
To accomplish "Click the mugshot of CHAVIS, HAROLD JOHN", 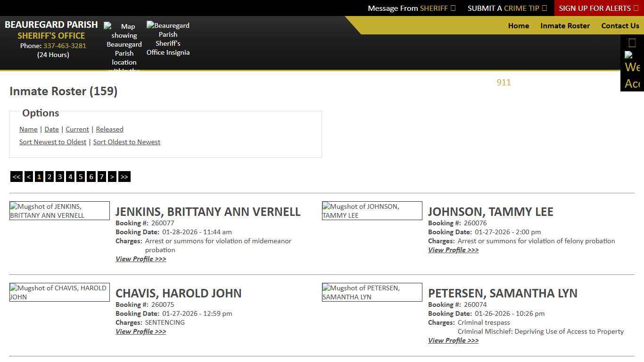I will 59,292.
